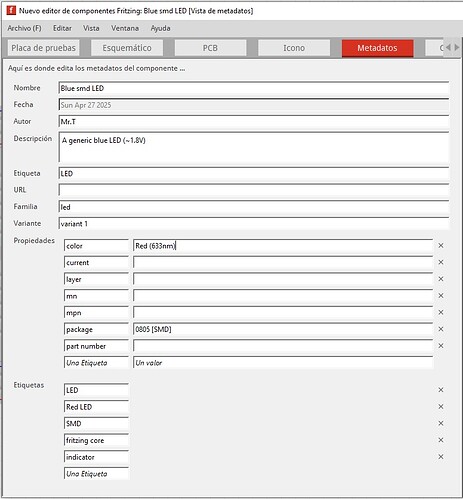The height and width of the screenshot is (499, 463).
Task: Click the indicator tag field
Action: pyautogui.click(x=96, y=457)
